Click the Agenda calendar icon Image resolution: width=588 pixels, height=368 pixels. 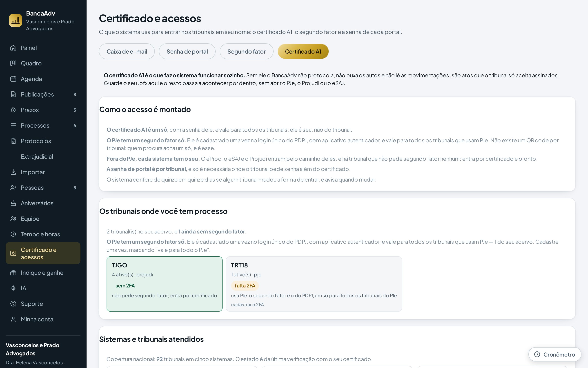coord(13,79)
